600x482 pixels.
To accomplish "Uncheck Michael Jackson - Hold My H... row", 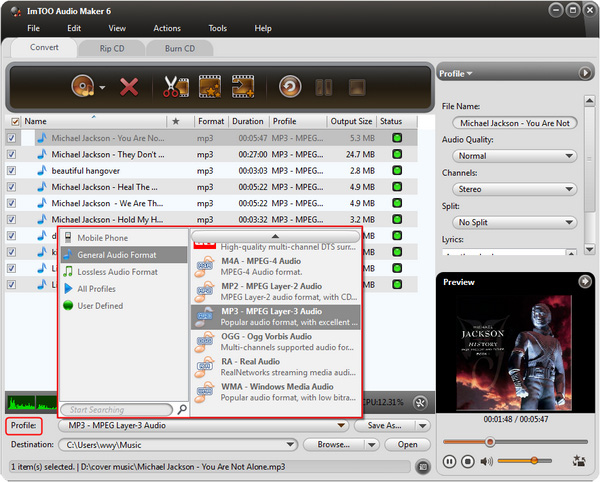I will pyautogui.click(x=12, y=220).
